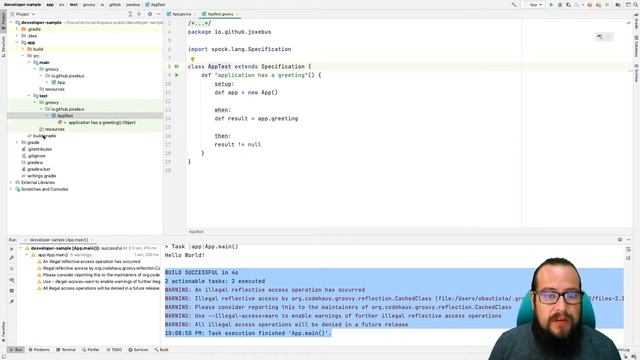The height and width of the screenshot is (360, 640).
Task: Select settings.gradle in project tree
Action: click(x=41, y=176)
